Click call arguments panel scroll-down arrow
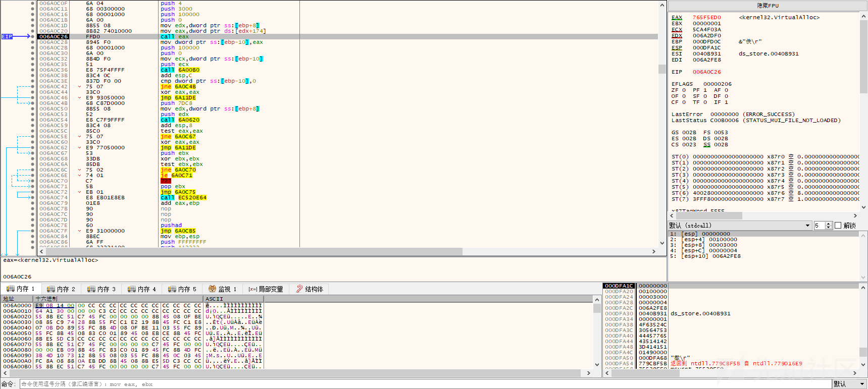The height and width of the screenshot is (389, 868). coord(863,277)
